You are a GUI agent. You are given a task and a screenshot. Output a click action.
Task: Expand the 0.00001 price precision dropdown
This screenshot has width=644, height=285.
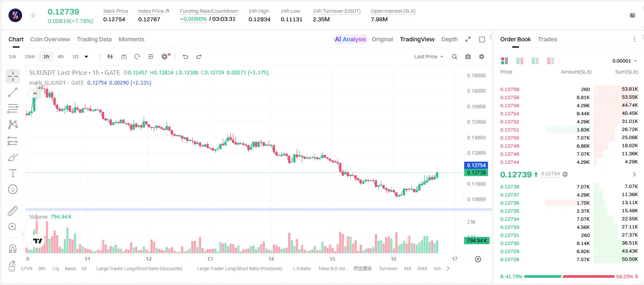(x=624, y=61)
